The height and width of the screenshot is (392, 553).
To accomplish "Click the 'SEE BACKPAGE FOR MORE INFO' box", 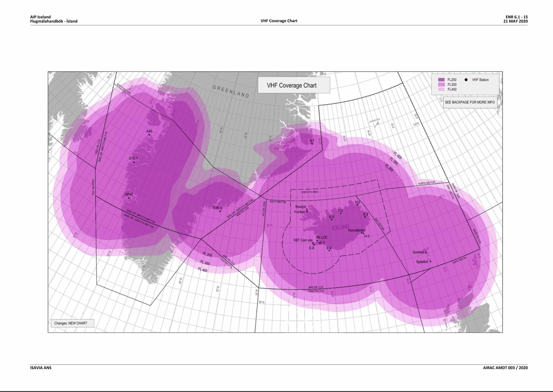I will point(470,102).
